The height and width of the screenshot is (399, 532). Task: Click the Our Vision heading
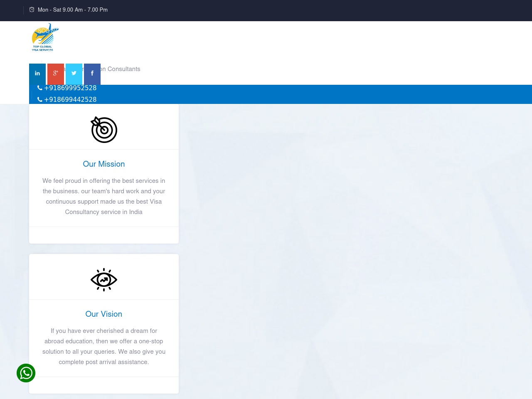104,314
